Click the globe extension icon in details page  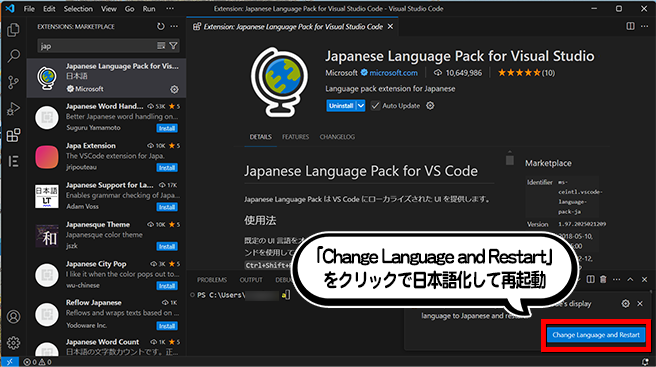click(279, 82)
